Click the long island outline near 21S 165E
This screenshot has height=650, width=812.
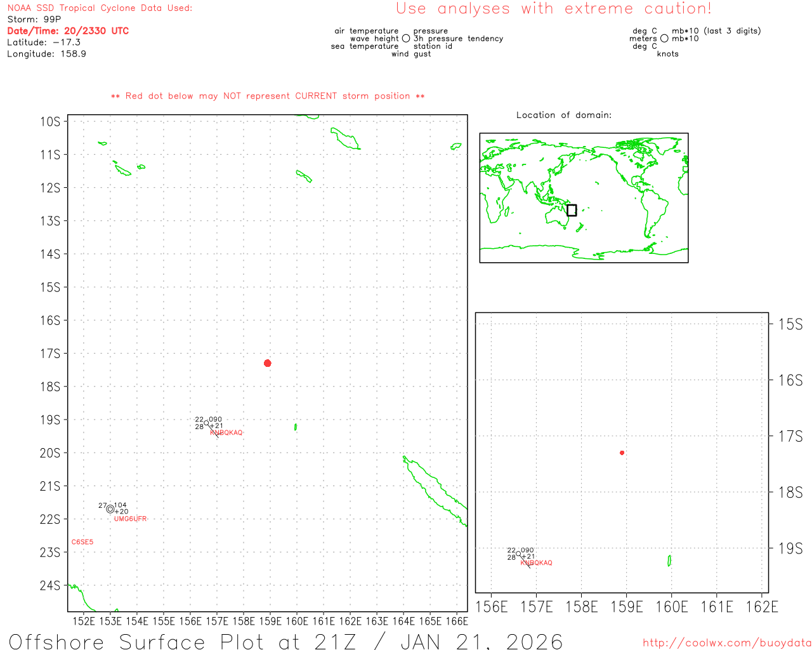(434, 491)
